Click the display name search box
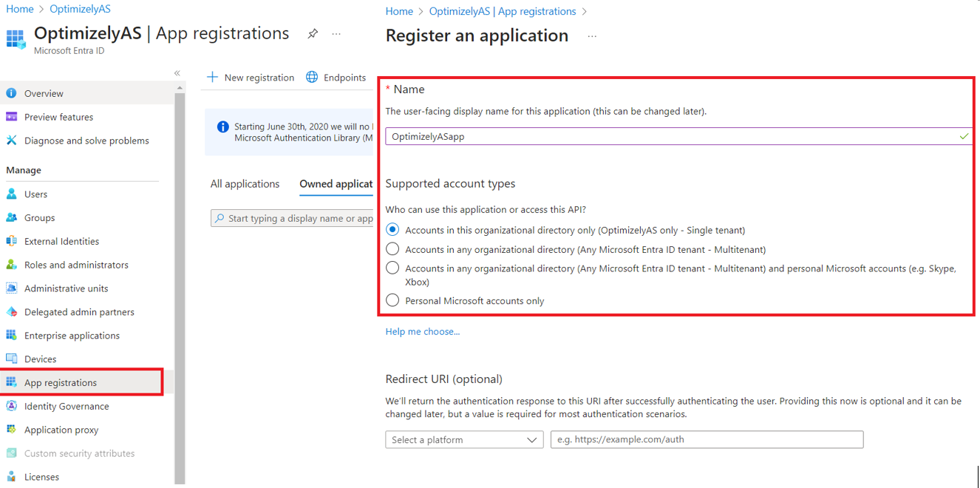980x488 pixels. click(293, 218)
